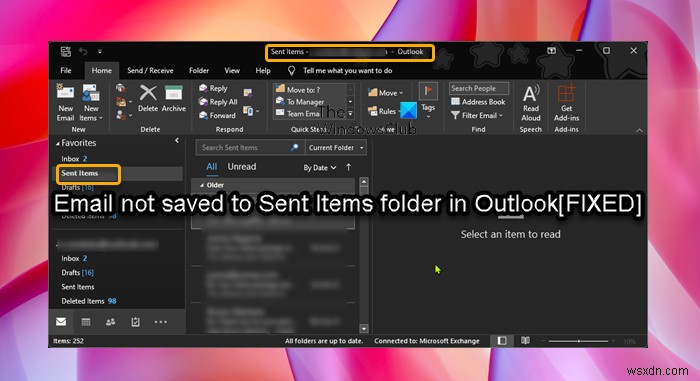The image size is (700, 381).
Task: Switch to Calendar view
Action: (x=86, y=322)
